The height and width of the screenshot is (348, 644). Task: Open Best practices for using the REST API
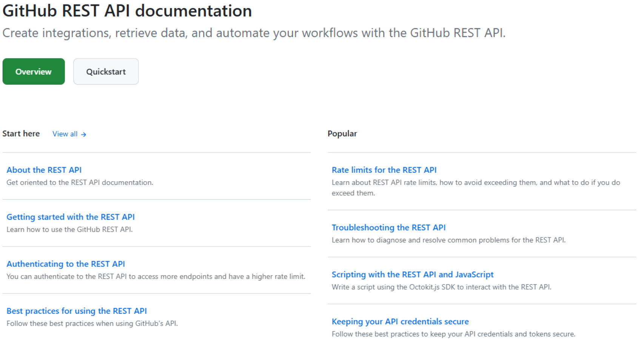[x=77, y=311]
